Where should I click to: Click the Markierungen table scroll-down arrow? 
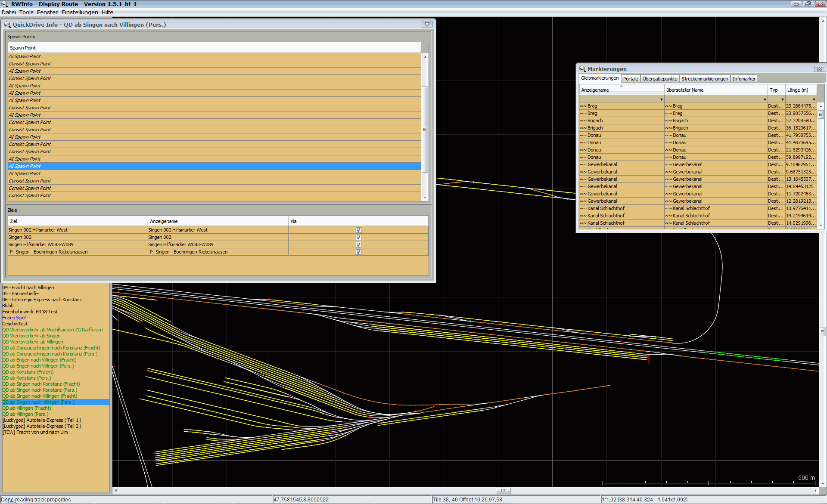tap(821, 225)
